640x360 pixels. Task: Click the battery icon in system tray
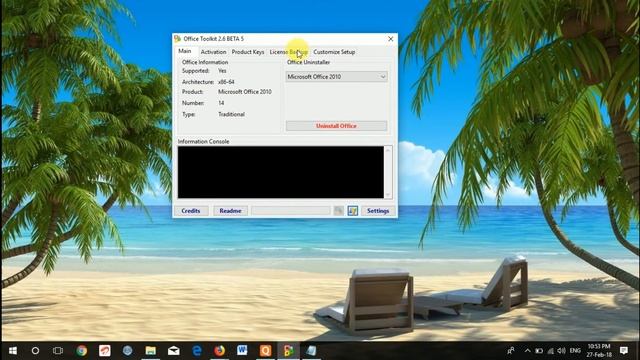pos(539,351)
